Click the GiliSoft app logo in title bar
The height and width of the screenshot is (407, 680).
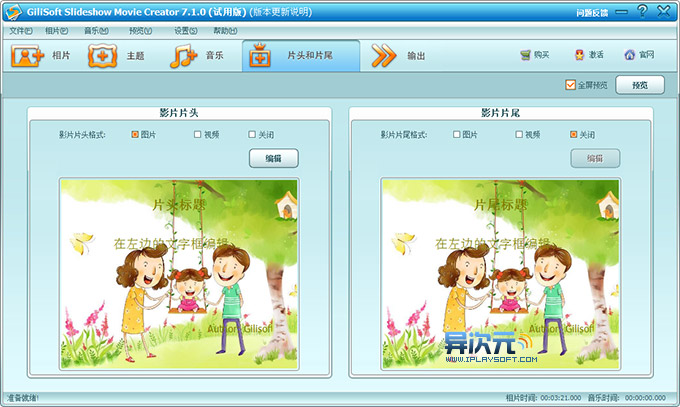pos(13,12)
